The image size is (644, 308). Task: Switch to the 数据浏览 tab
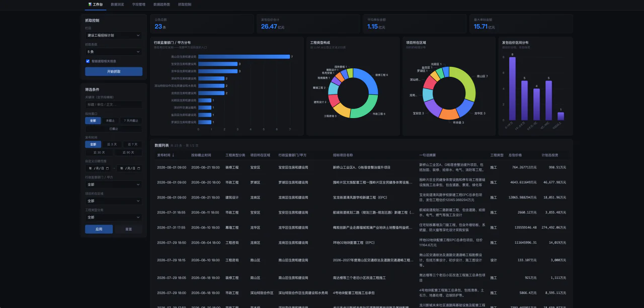(x=117, y=4)
